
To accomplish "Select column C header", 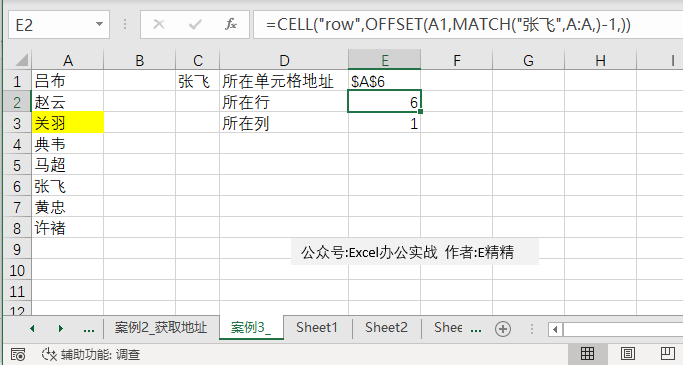I will [197, 60].
